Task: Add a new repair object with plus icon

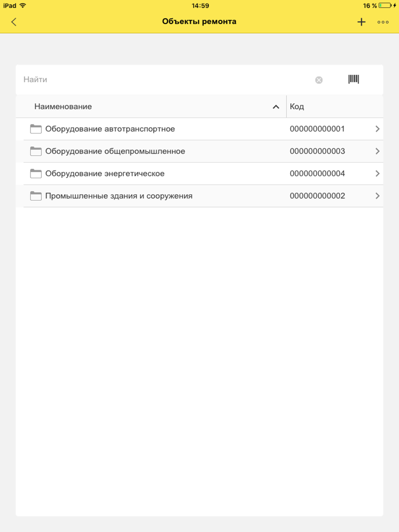Action: click(x=361, y=22)
